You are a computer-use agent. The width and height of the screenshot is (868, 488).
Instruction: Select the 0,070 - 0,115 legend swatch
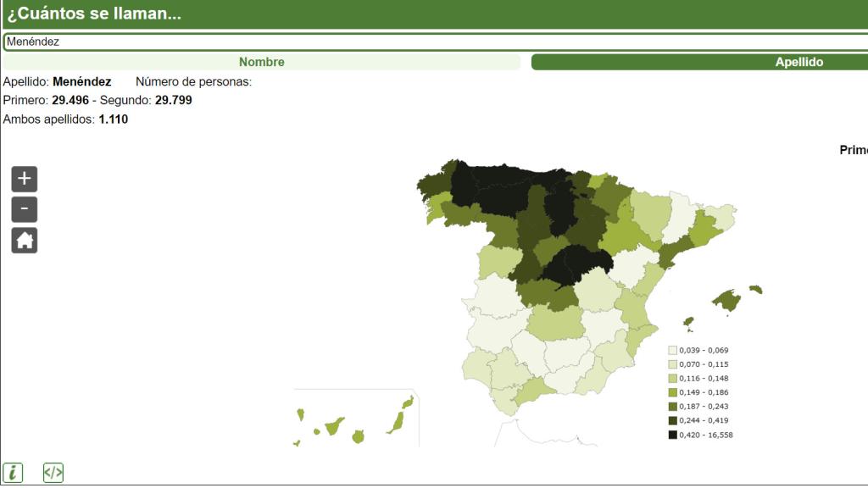click(672, 364)
